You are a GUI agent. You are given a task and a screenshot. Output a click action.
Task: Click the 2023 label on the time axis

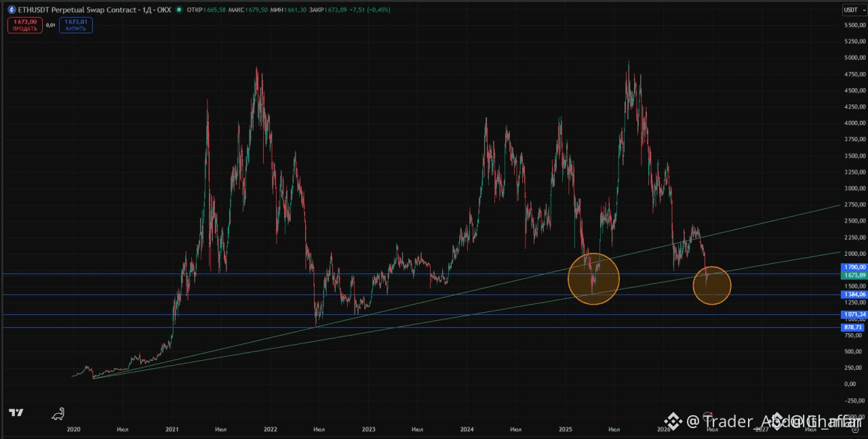(369, 429)
